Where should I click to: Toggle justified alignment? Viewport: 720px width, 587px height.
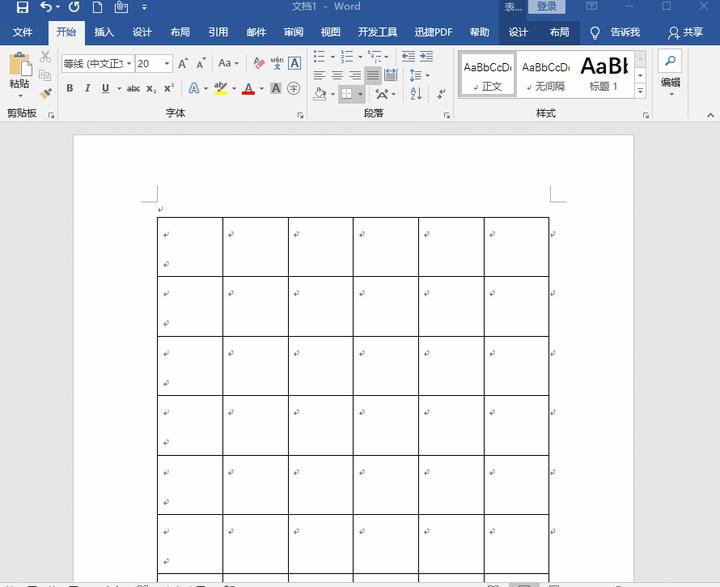[373, 75]
